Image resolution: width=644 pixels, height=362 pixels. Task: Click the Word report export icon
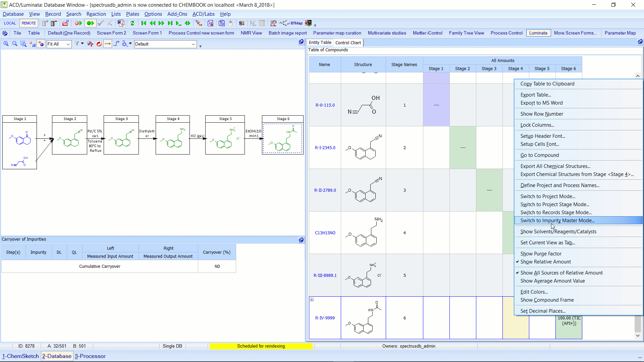point(121,23)
